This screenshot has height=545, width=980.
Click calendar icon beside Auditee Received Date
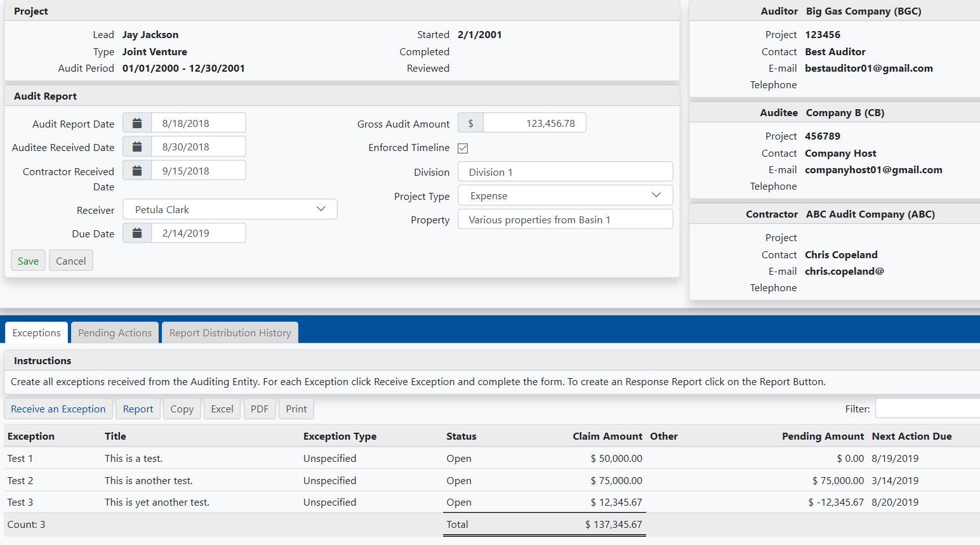click(137, 147)
